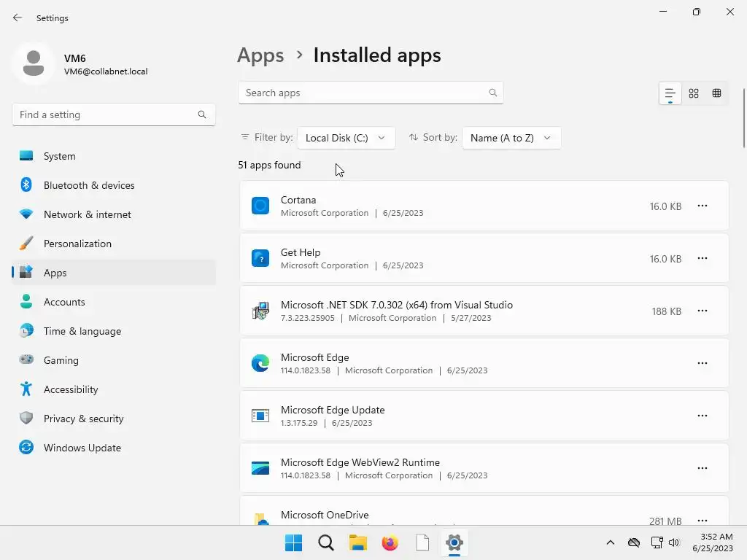This screenshot has width=747, height=560.
Task: Switch to table view layout
Action: point(716,93)
